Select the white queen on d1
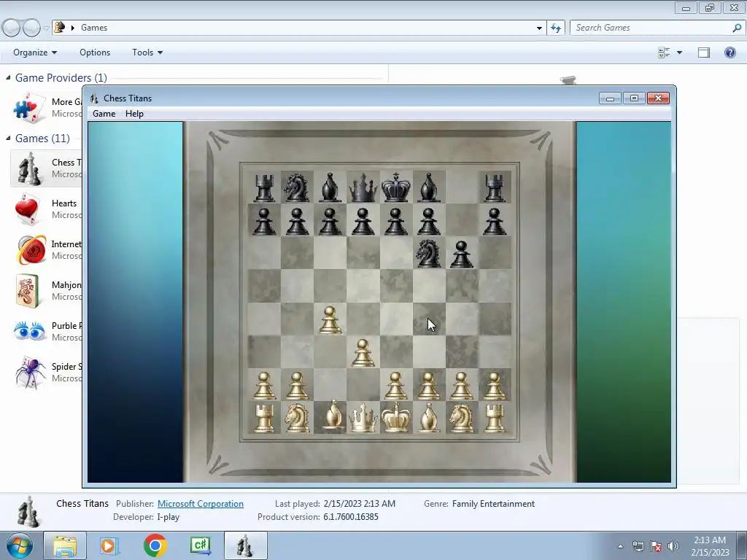This screenshot has width=747, height=560. pos(363,418)
